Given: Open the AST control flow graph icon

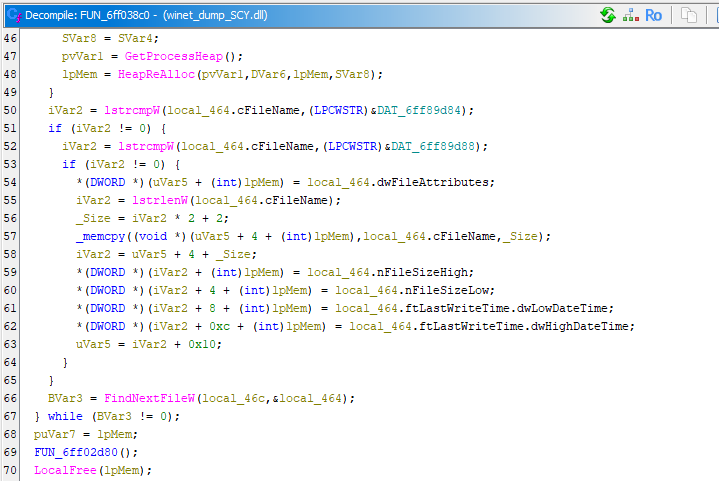Looking at the screenshot, I should click(x=631, y=15).
